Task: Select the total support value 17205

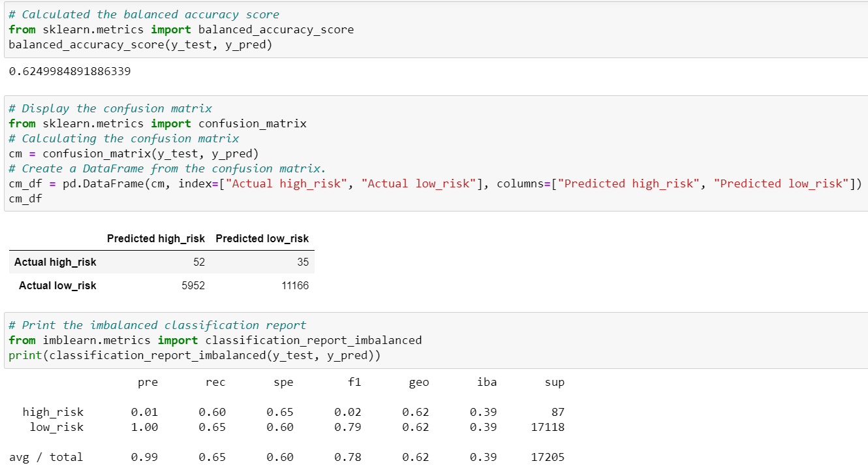Action: tap(548, 457)
